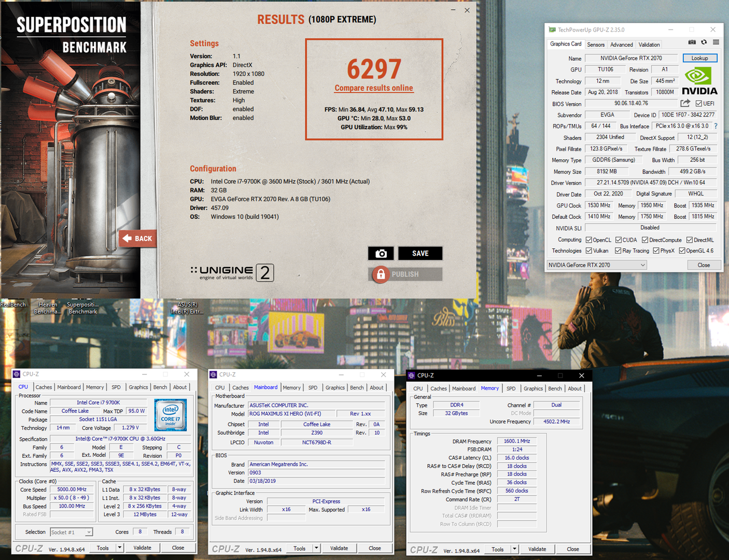Viewport: 729px width, 560px height.
Task: Toggle OpenGL 4.6 checkbox
Action: pos(682,251)
